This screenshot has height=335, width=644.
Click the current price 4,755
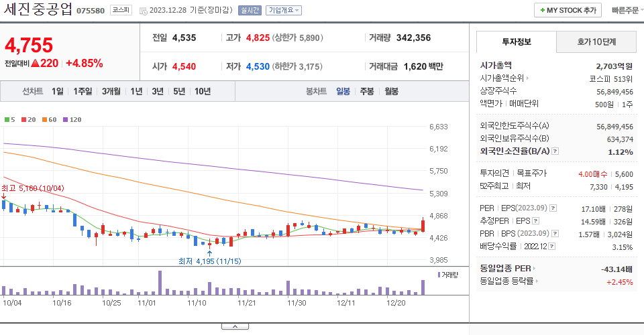click(29, 45)
